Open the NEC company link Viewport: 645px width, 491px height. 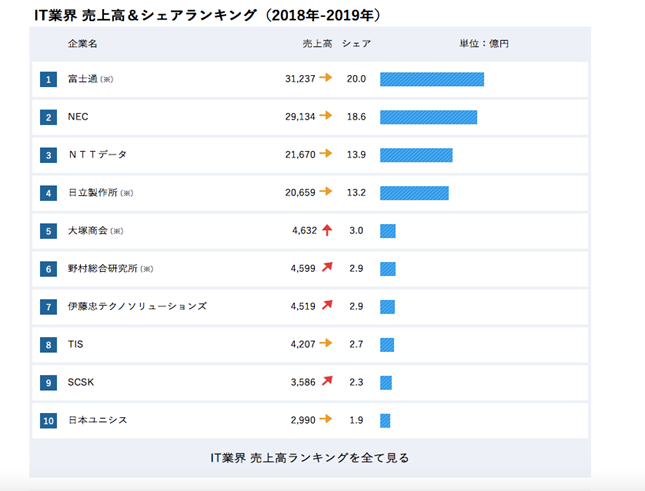pyautogui.click(x=78, y=117)
